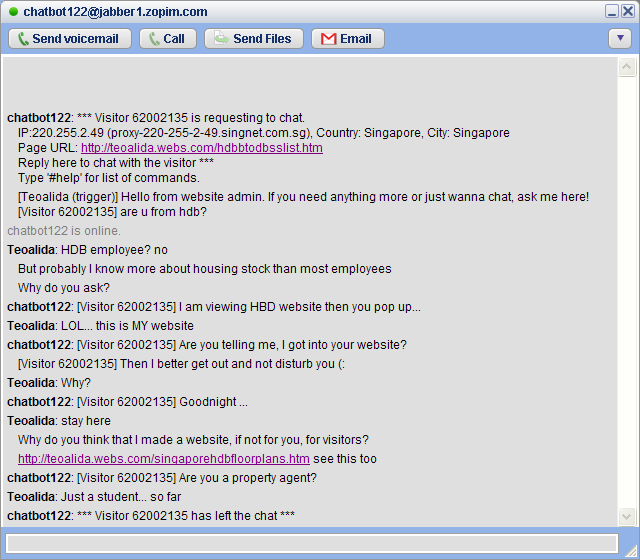This screenshot has width=640, height=560.
Task: Click the resize grip at window corner
Action: [631, 551]
